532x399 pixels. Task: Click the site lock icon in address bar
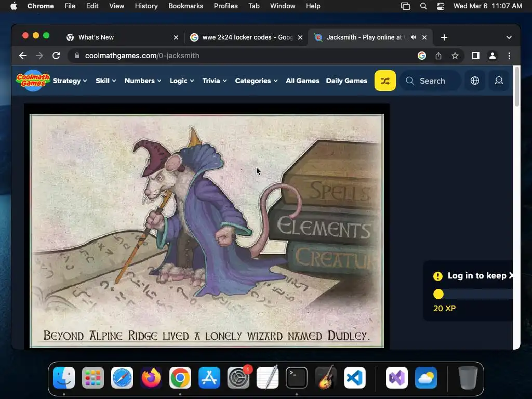77,56
